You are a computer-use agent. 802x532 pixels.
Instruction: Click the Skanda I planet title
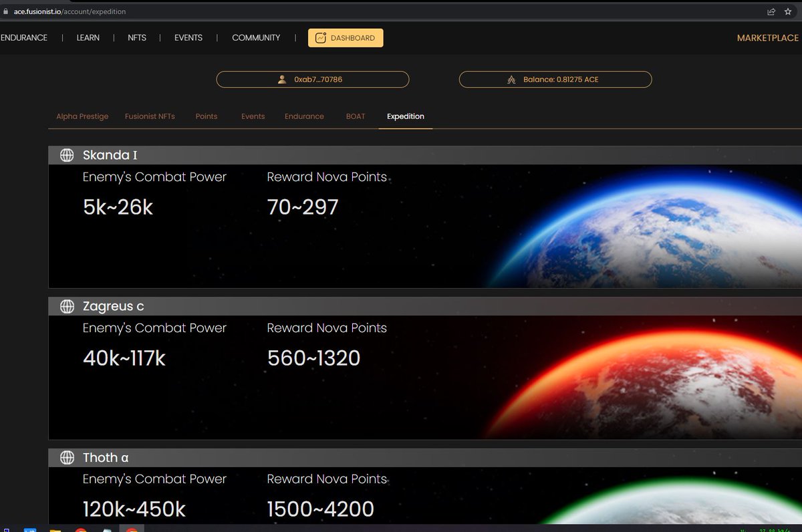[x=110, y=155]
